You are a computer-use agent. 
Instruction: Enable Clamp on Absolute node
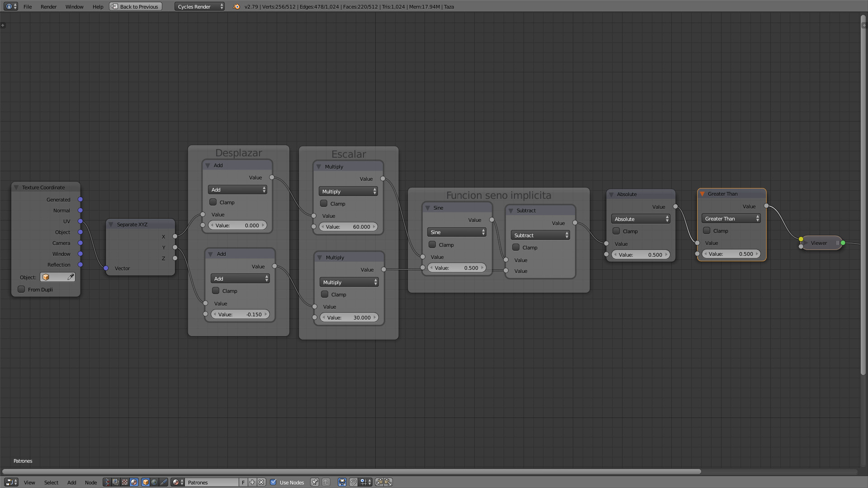(616, 231)
